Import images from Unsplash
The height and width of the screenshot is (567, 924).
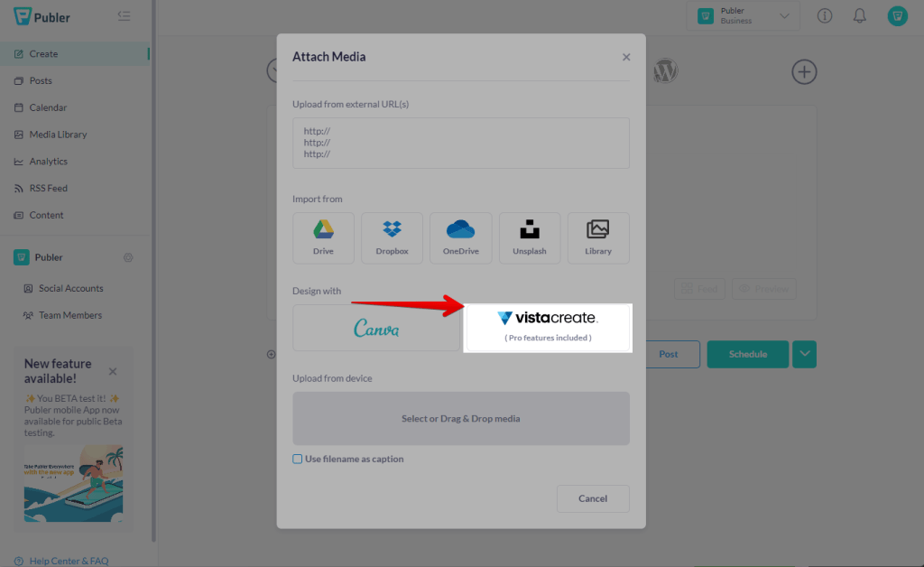coord(529,238)
